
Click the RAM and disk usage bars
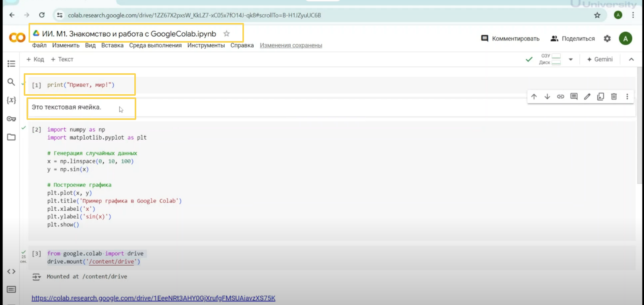pos(556,59)
